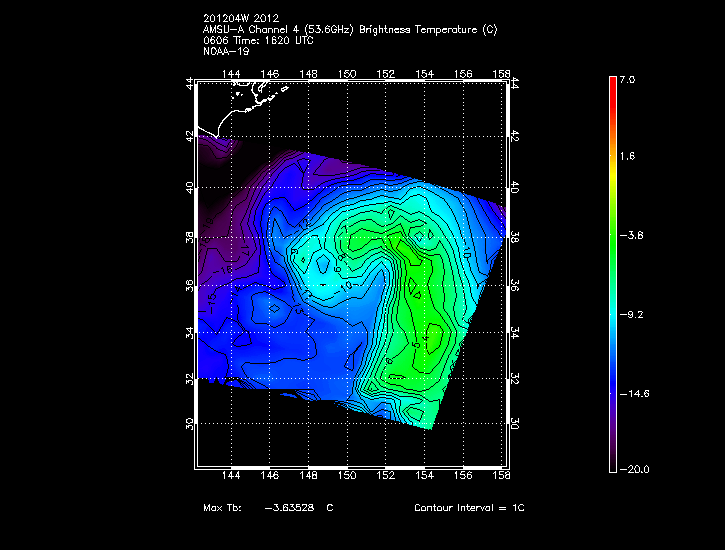
Task: Click the 201204W 2012 storm identifier
Action: click(242, 19)
